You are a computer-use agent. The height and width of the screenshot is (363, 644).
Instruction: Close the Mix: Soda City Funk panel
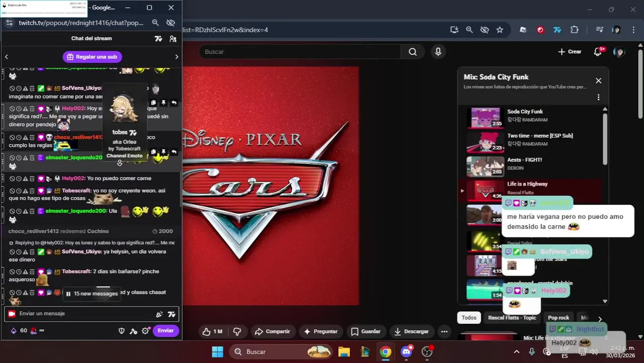click(598, 81)
